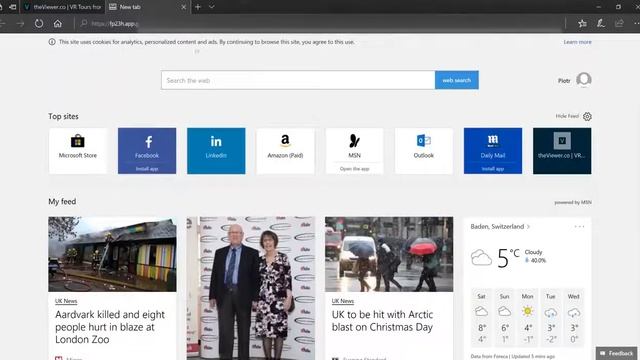Open the Share icon in toolbar

[x=619, y=23]
